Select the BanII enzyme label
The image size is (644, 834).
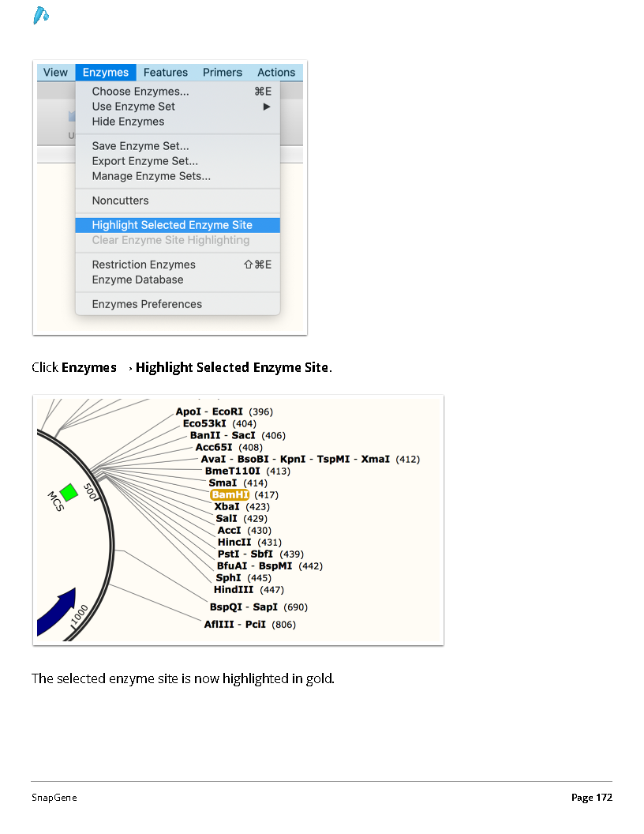[x=205, y=435]
